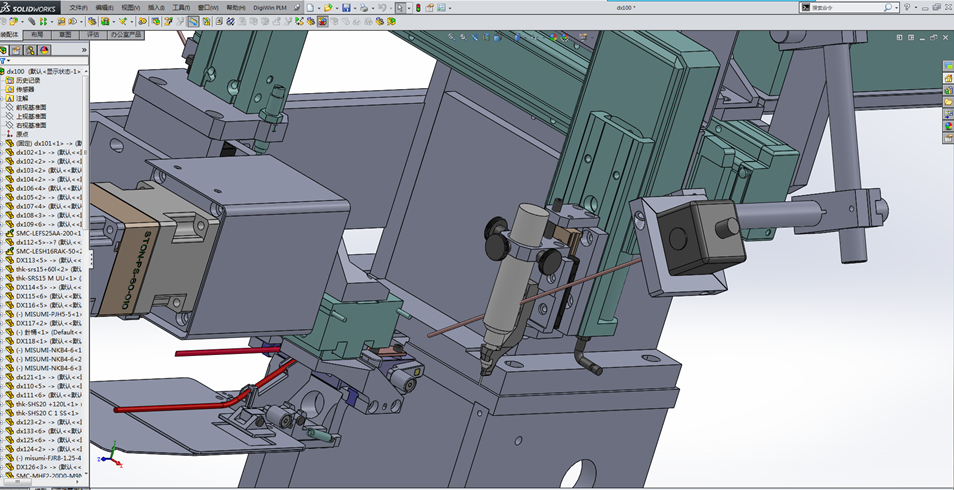Expand the 注解 annotations folder
The image size is (954, 490).
[x=2, y=98]
